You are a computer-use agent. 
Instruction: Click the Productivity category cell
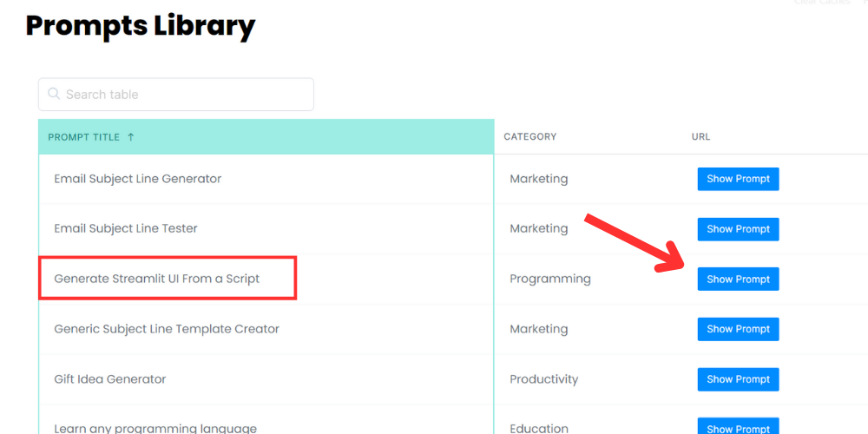pyautogui.click(x=543, y=379)
